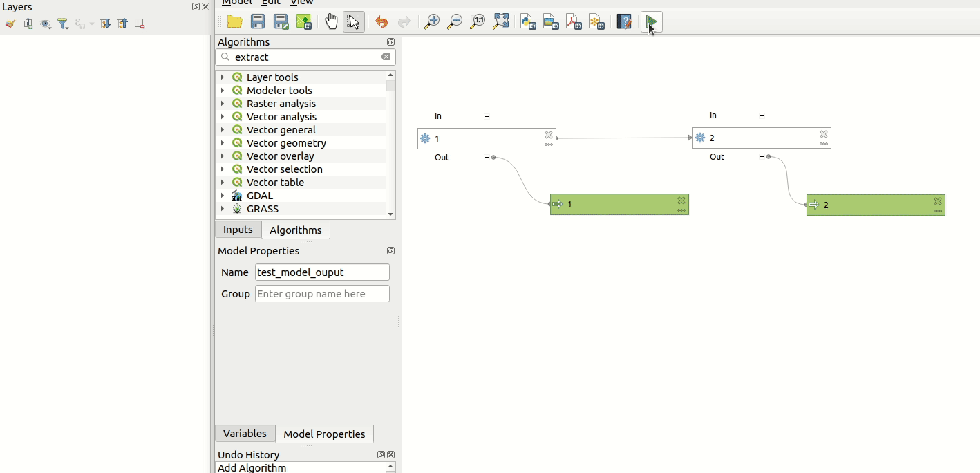
Task: Select the GRASS provider row
Action: tap(301, 209)
